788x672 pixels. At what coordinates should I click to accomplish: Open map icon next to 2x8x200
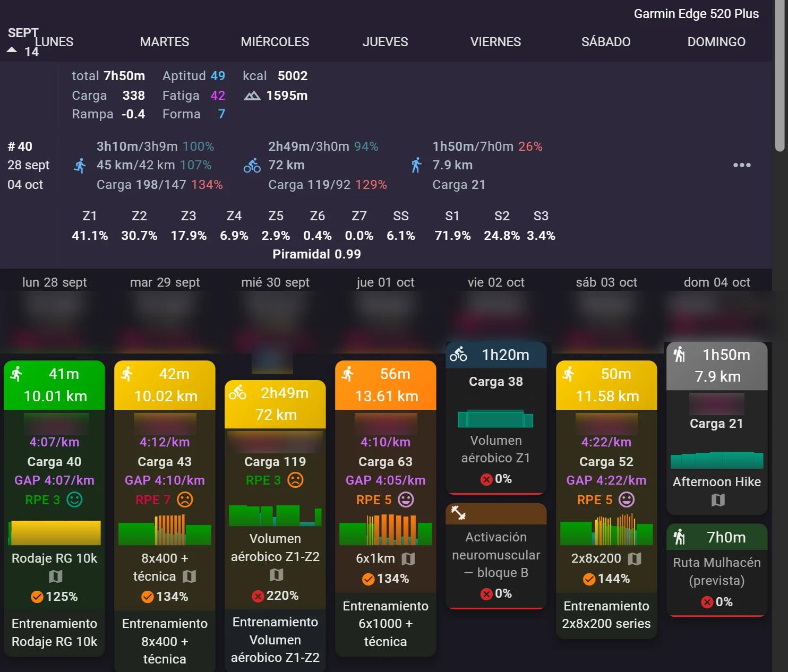coord(635,558)
